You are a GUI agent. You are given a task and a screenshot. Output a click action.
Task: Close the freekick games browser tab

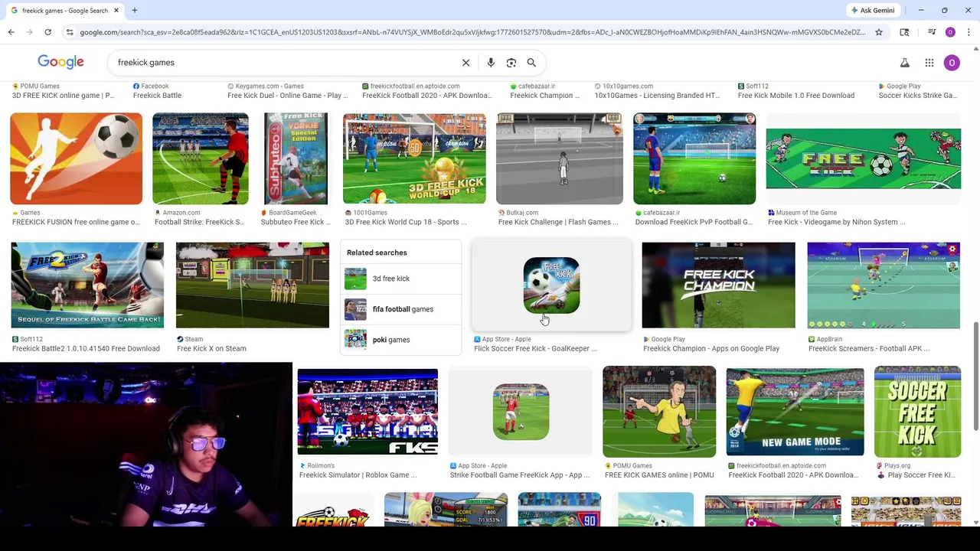(x=116, y=10)
